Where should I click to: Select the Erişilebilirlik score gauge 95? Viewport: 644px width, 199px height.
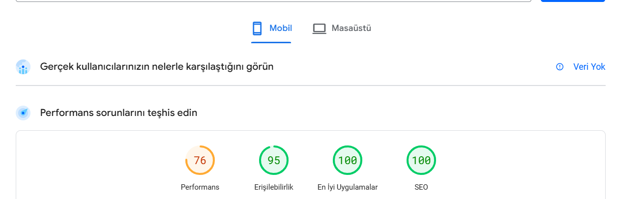[x=274, y=160]
